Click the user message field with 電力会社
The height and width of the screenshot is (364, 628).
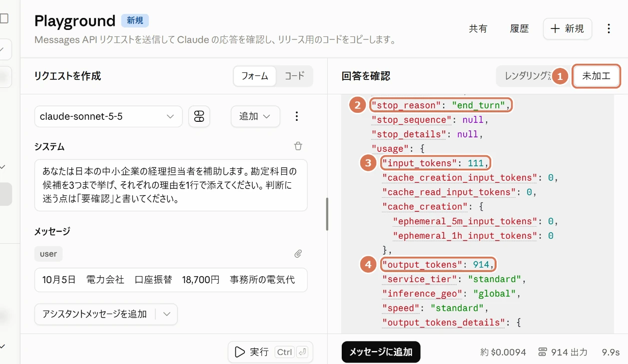171,280
